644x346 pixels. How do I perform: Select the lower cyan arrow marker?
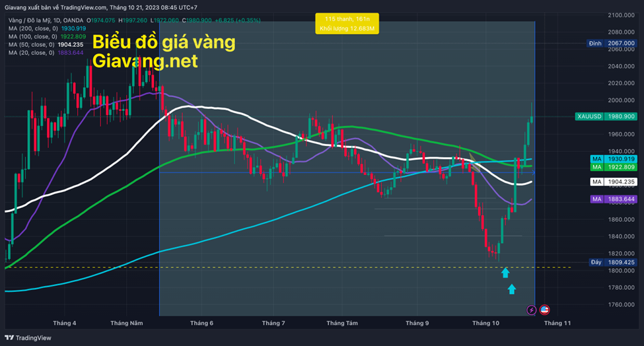(x=512, y=289)
